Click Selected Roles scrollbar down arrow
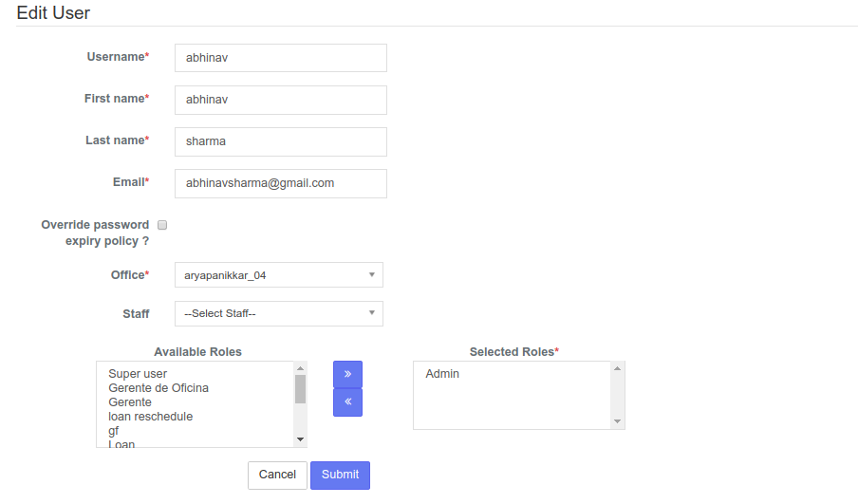 617,421
